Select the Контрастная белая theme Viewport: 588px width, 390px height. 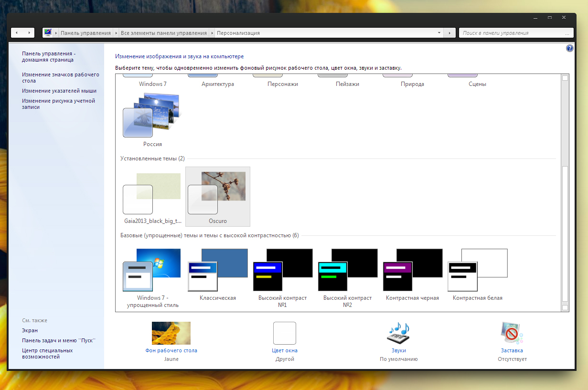click(478, 275)
